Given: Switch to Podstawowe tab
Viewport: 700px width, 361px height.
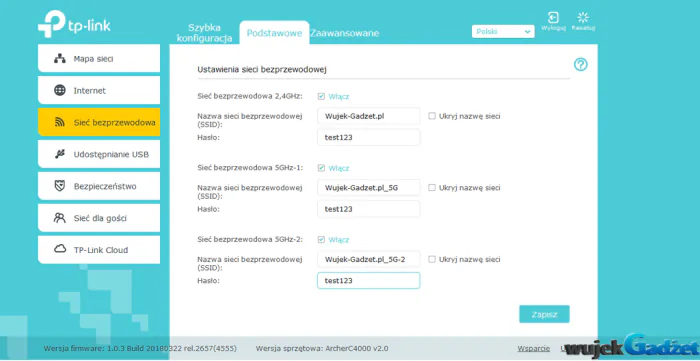Looking at the screenshot, I should click(x=275, y=33).
